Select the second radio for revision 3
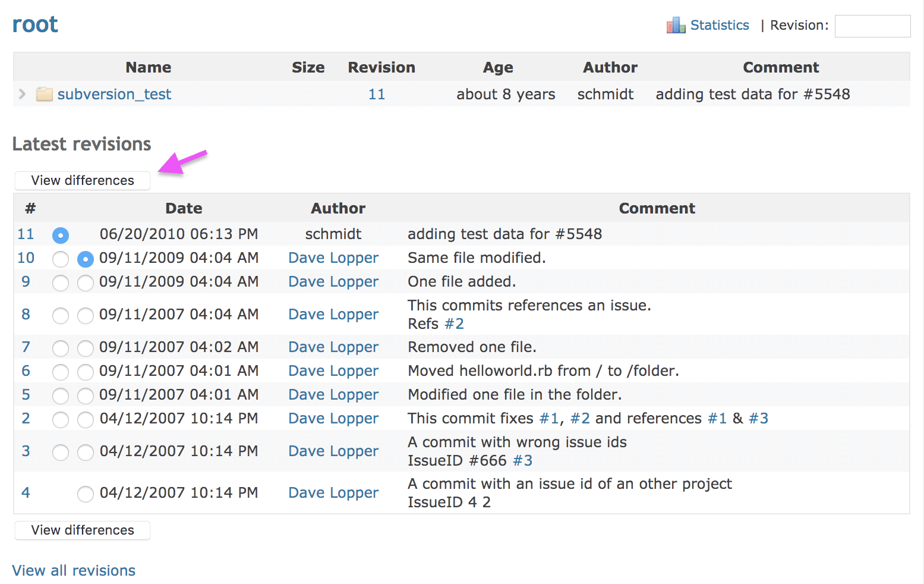 [86, 453]
